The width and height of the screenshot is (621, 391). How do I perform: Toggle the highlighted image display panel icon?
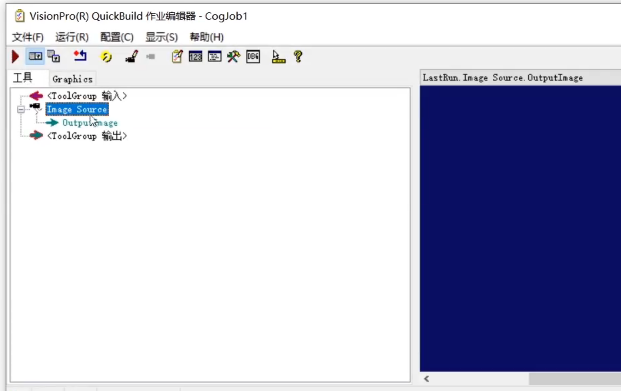point(35,56)
